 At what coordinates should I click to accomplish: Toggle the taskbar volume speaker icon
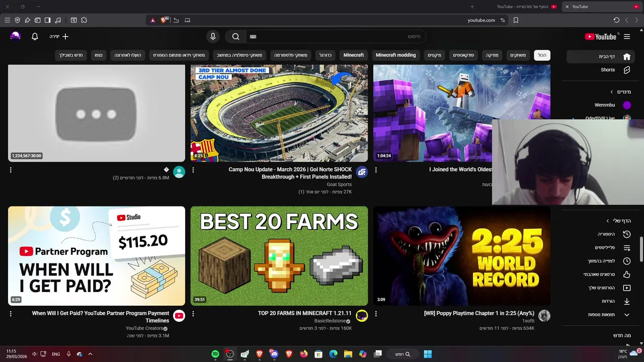[34, 354]
